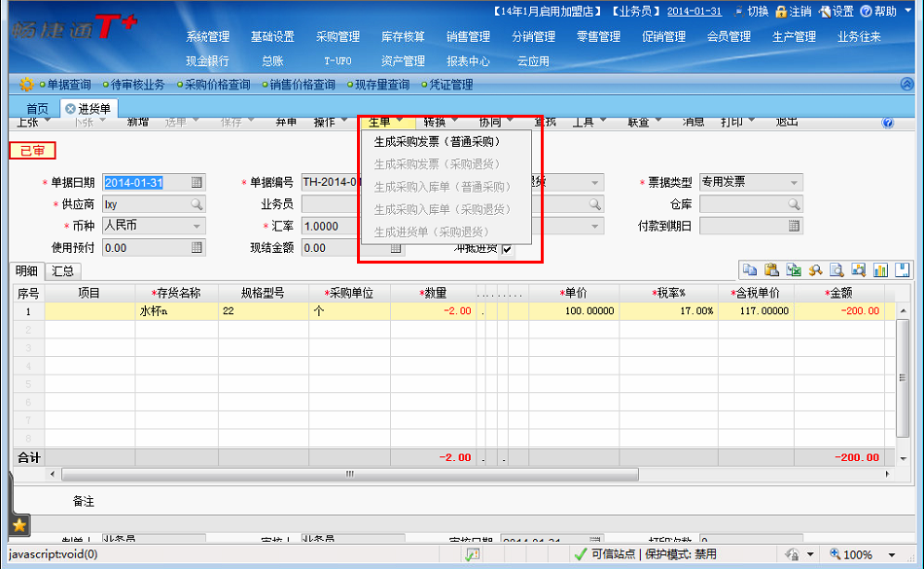Click the blue help question mark icon
The height and width of the screenshot is (569, 924).
click(x=887, y=123)
